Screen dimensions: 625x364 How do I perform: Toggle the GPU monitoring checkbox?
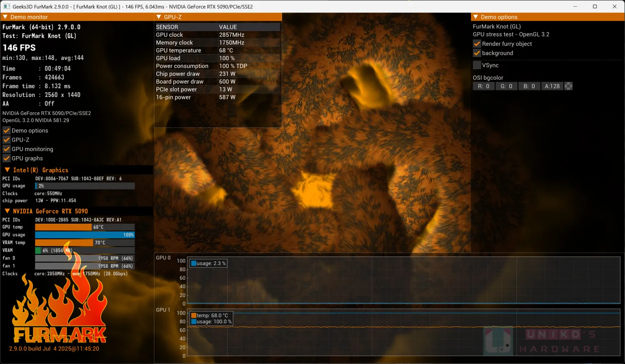point(7,149)
